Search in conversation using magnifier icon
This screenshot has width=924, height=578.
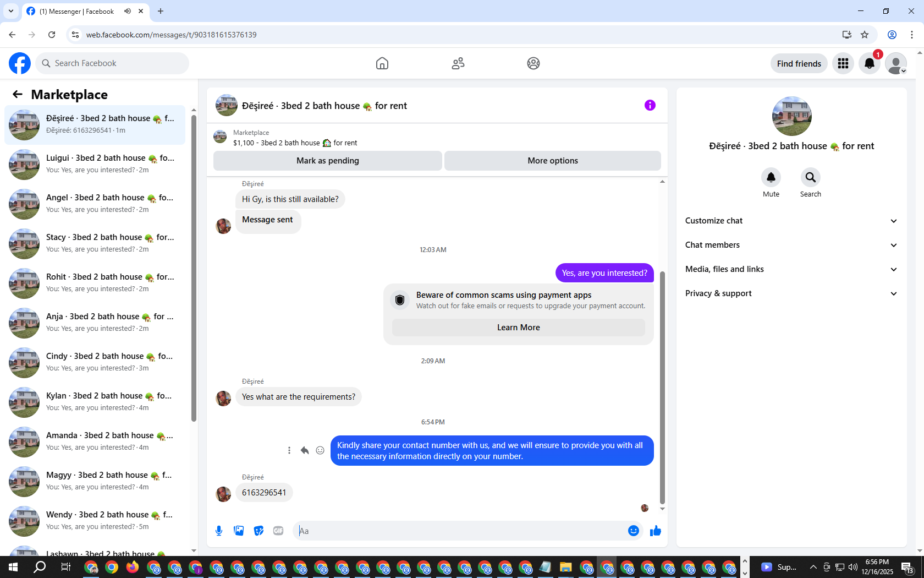(811, 177)
